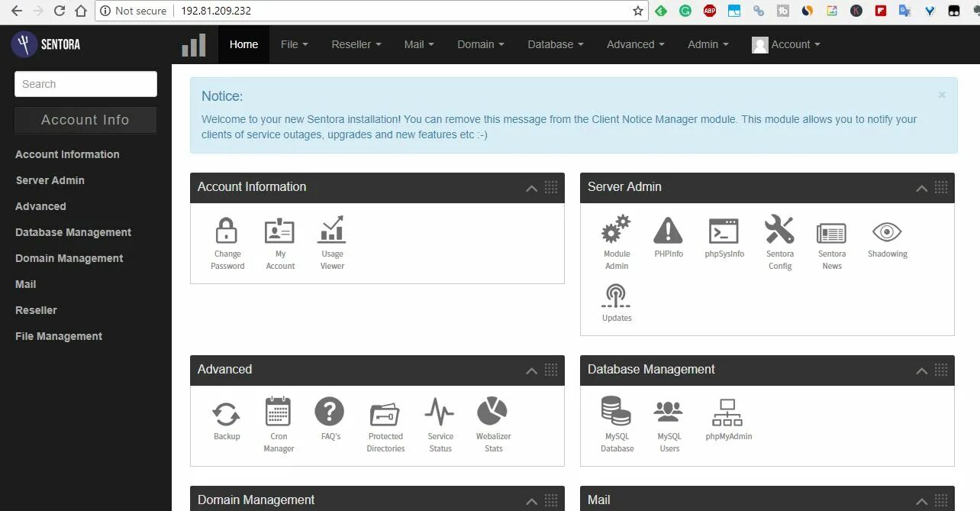
Task: Collapse the Database Management panel
Action: [921, 370]
